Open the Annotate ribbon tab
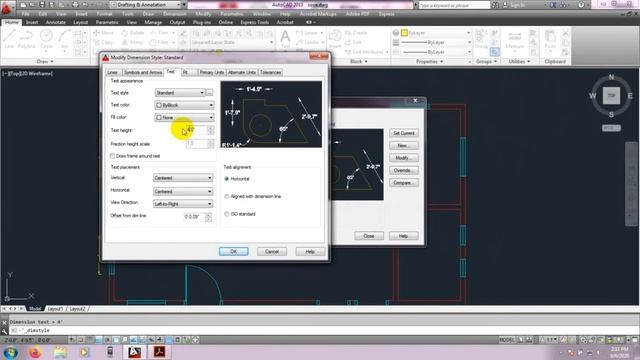 [x=56, y=22]
